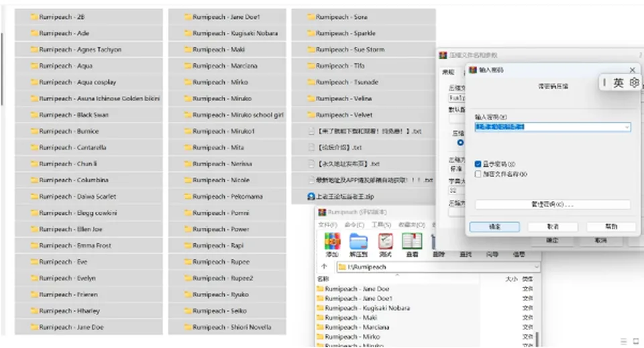The image size is (644, 348).
Task: Select Rumipeach - Aqua cosplay folder
Action: coord(89,82)
